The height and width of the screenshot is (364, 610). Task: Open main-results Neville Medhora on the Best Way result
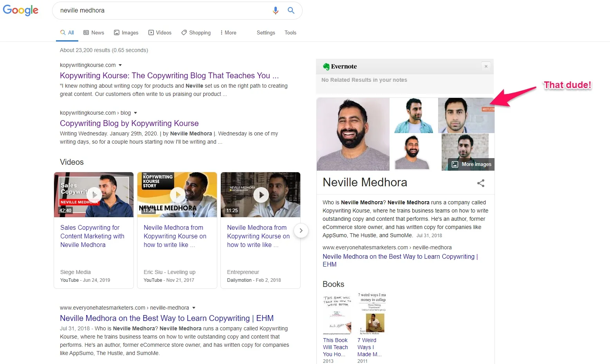click(x=167, y=318)
